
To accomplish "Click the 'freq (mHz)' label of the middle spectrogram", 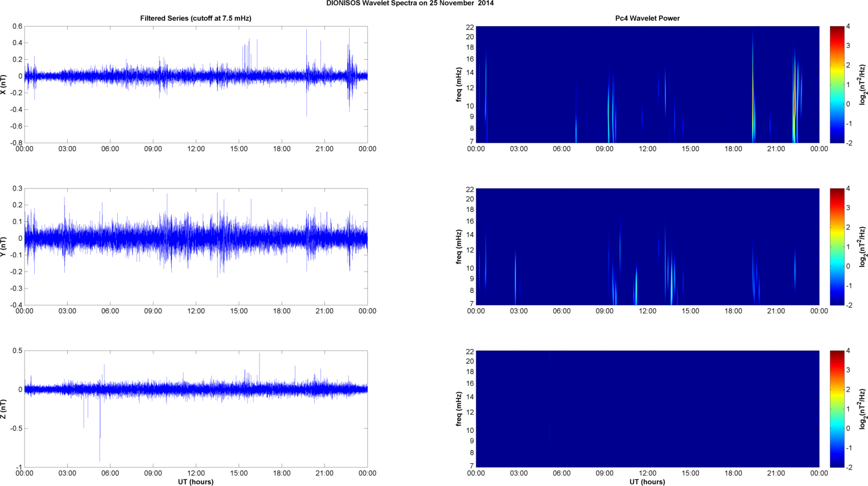I will [x=459, y=246].
